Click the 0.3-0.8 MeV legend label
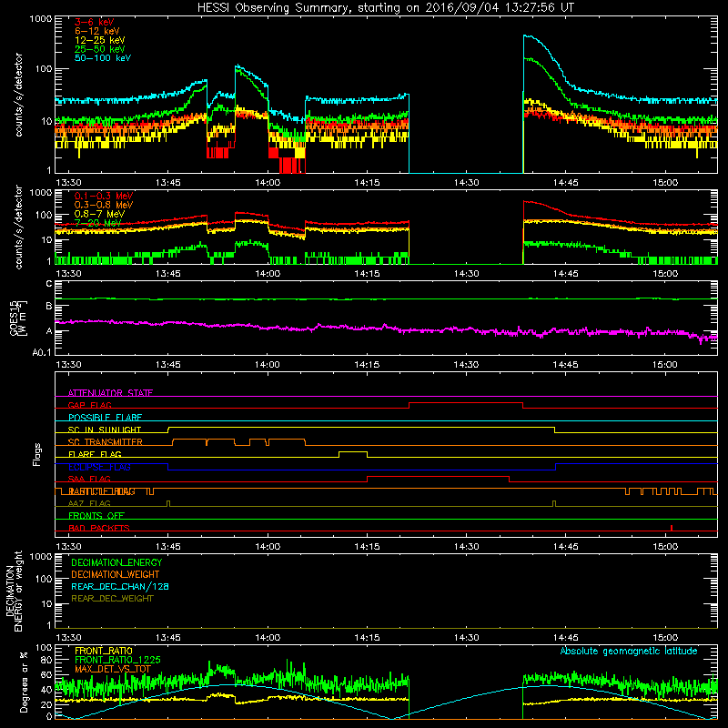 click(104, 205)
